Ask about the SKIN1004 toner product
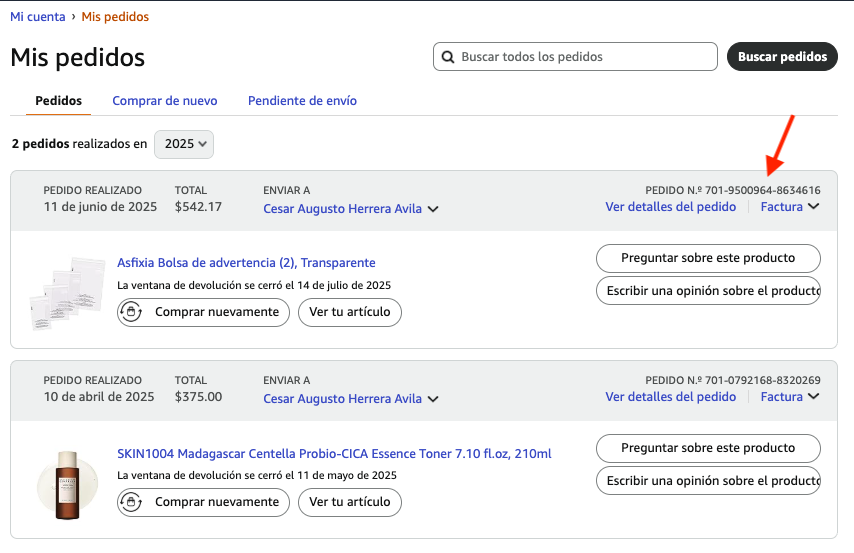The image size is (854, 553). [708, 448]
